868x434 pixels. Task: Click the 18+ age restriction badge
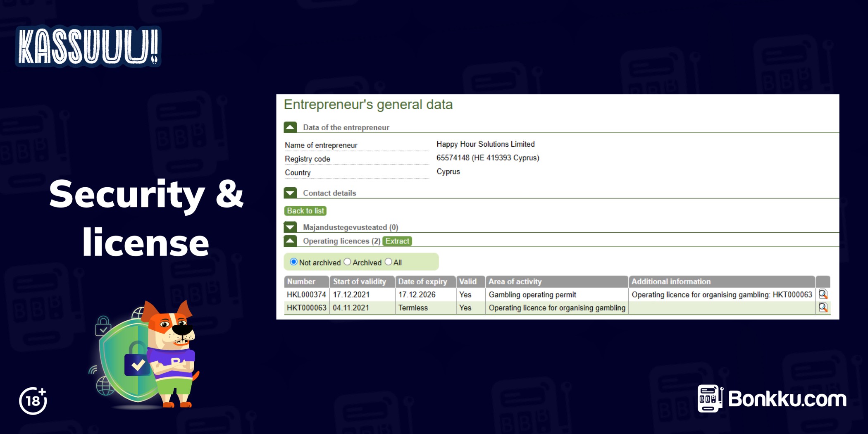(33, 401)
